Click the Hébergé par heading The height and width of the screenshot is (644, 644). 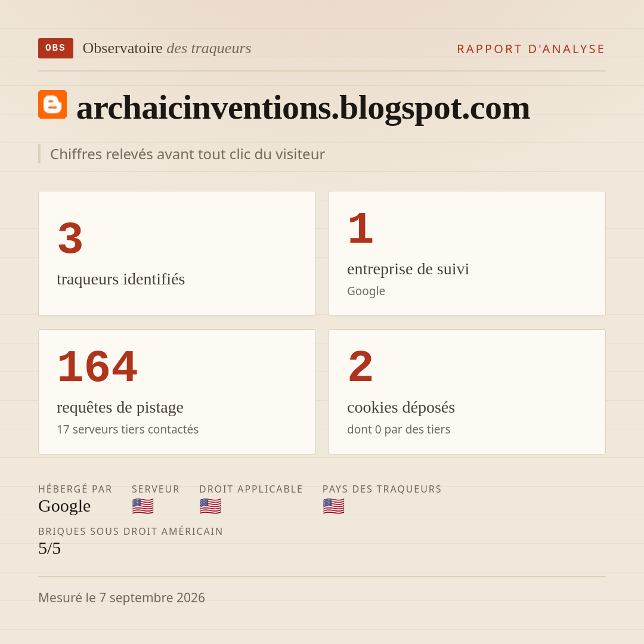pyautogui.click(x=75, y=489)
